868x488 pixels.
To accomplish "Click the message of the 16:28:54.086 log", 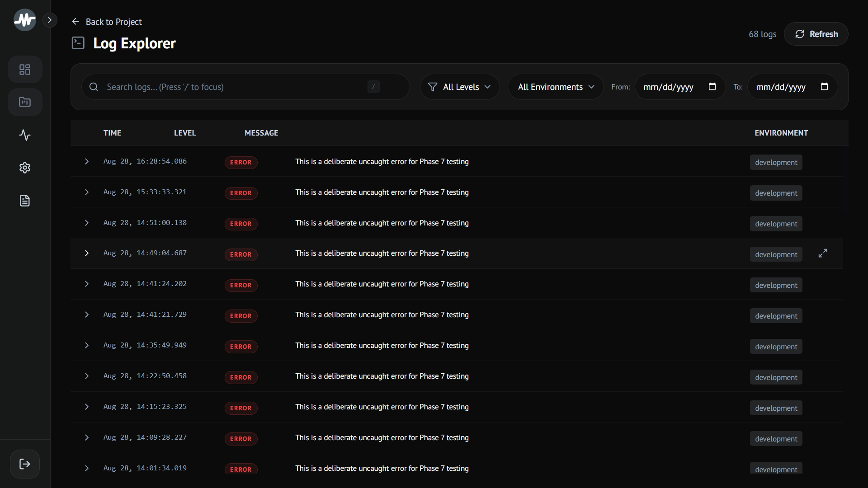I will tap(382, 162).
